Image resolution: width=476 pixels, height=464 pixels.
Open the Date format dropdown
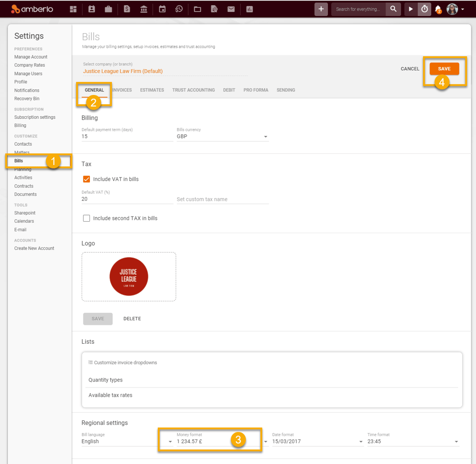click(360, 441)
